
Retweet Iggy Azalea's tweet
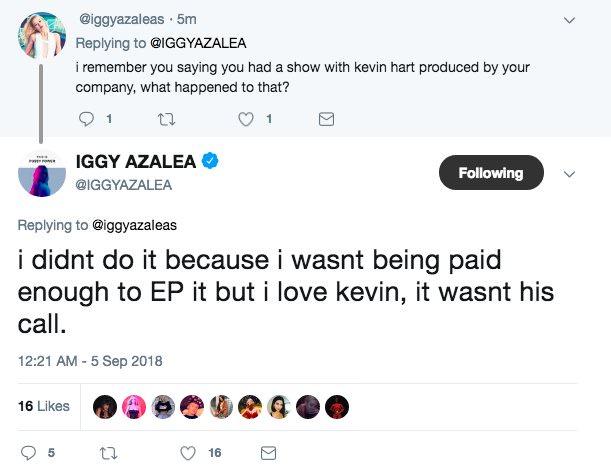coord(109,453)
